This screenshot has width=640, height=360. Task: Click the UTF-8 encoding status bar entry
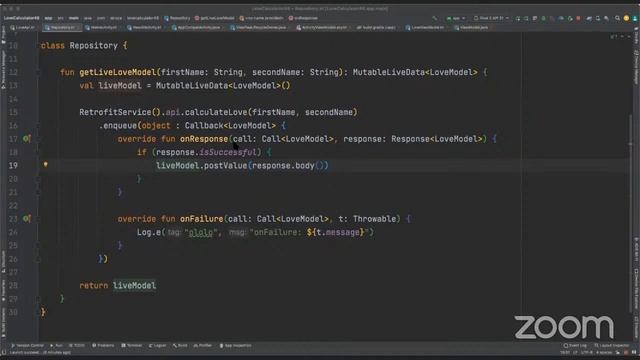tap(587, 353)
